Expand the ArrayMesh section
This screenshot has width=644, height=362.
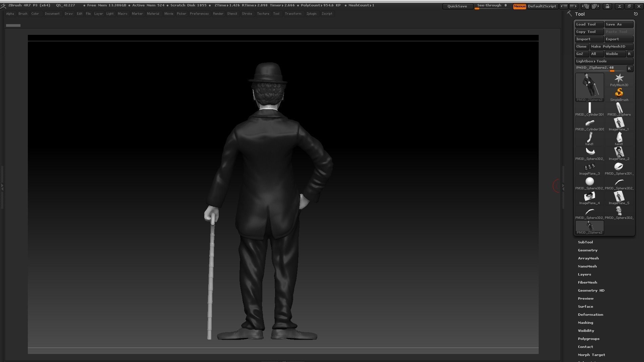[588, 258]
